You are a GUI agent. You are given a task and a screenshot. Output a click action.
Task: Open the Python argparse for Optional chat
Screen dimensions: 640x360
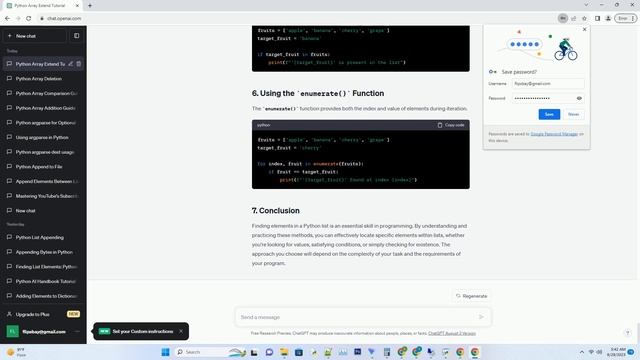(x=43, y=122)
